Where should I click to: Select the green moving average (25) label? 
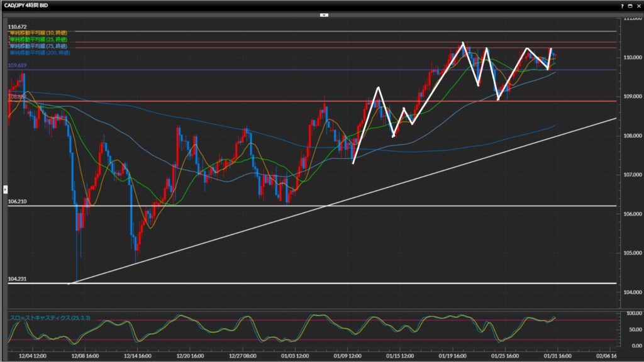39,39
